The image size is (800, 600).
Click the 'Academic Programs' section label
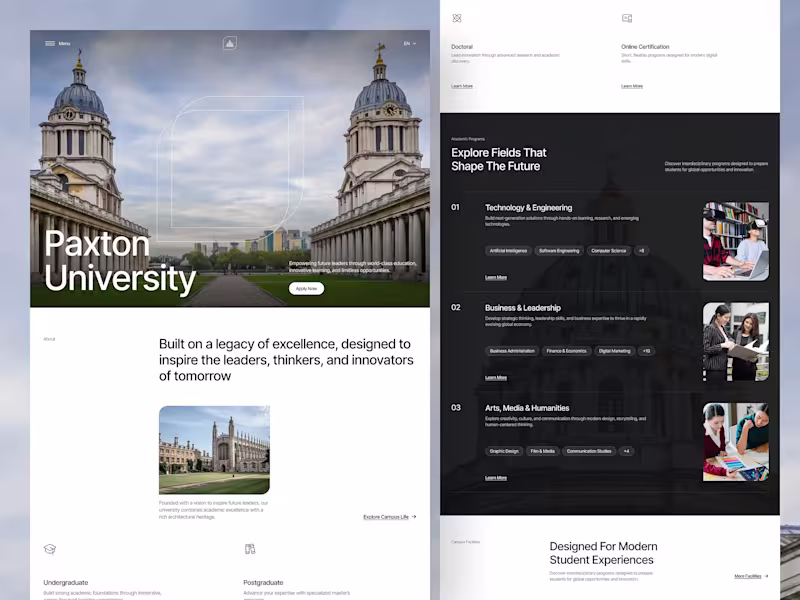(x=468, y=139)
